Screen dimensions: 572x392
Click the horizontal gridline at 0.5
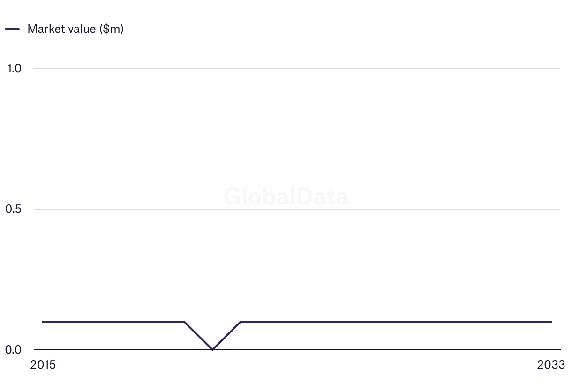pyautogui.click(x=297, y=209)
